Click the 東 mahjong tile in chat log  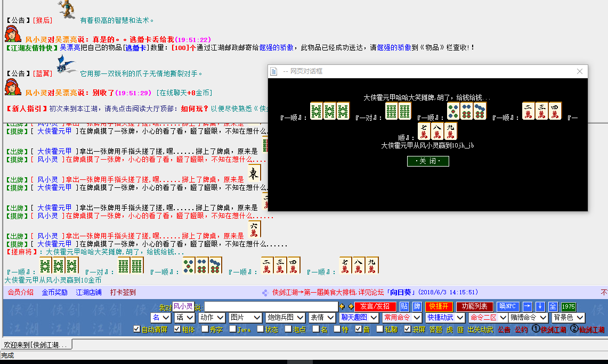click(254, 173)
